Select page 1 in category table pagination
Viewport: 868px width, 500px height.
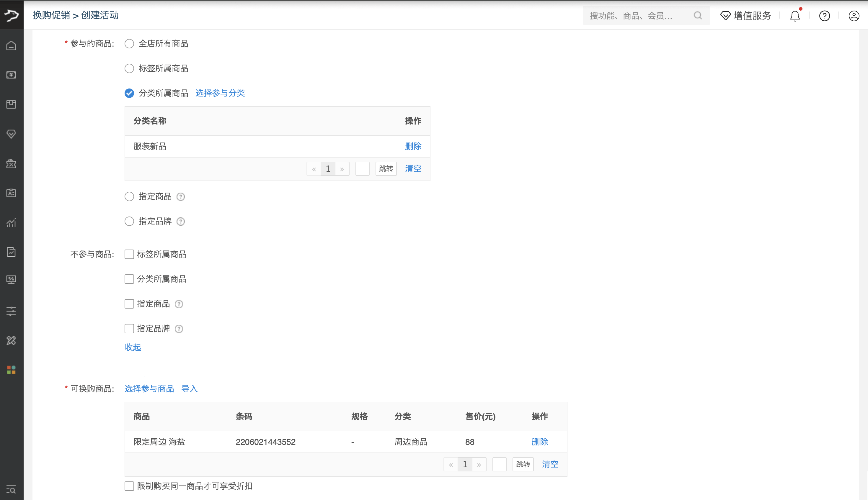[328, 169]
